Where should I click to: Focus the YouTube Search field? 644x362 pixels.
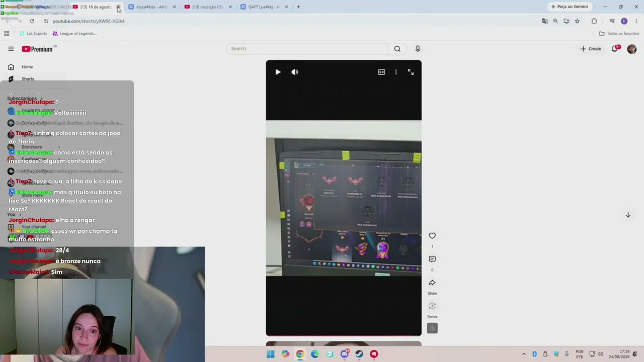307,49
